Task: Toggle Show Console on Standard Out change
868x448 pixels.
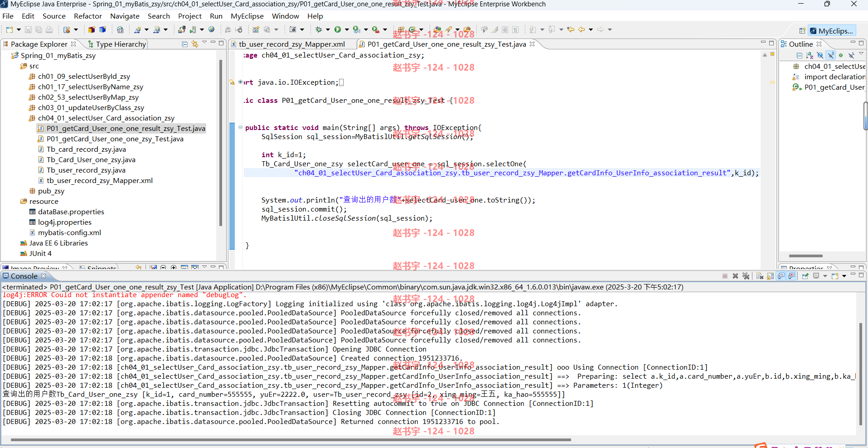Action: [781, 276]
